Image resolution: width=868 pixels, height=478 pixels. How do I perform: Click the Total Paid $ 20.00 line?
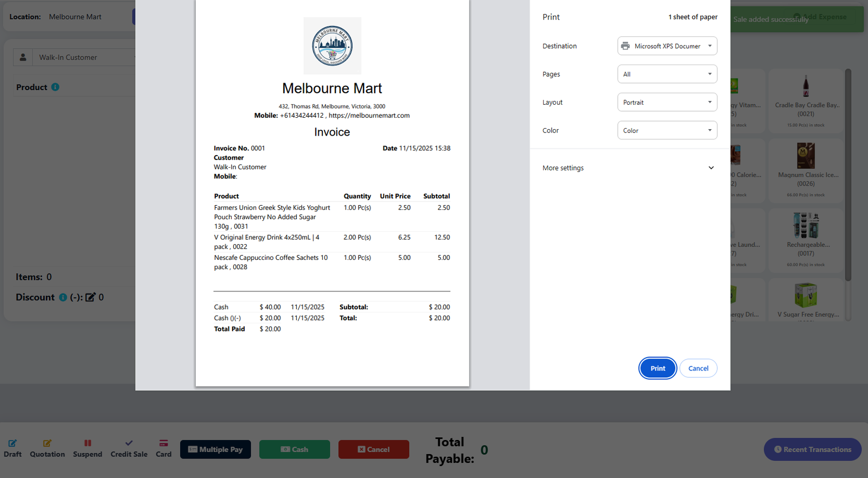tap(247, 329)
